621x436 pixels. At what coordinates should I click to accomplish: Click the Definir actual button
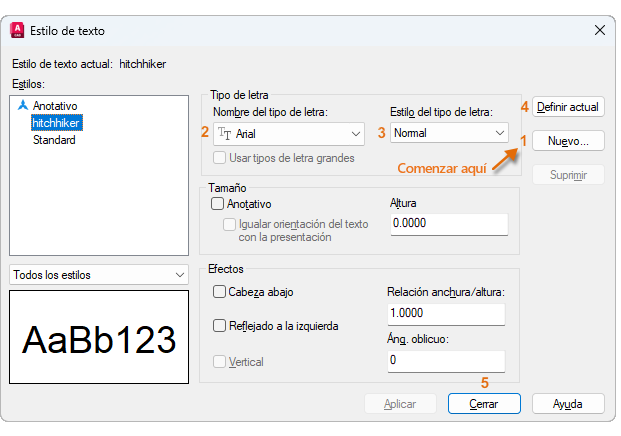tap(568, 106)
